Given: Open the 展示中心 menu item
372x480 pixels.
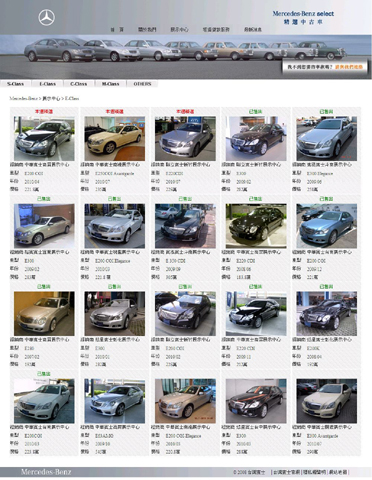Looking at the screenshot, I should pos(179,30).
